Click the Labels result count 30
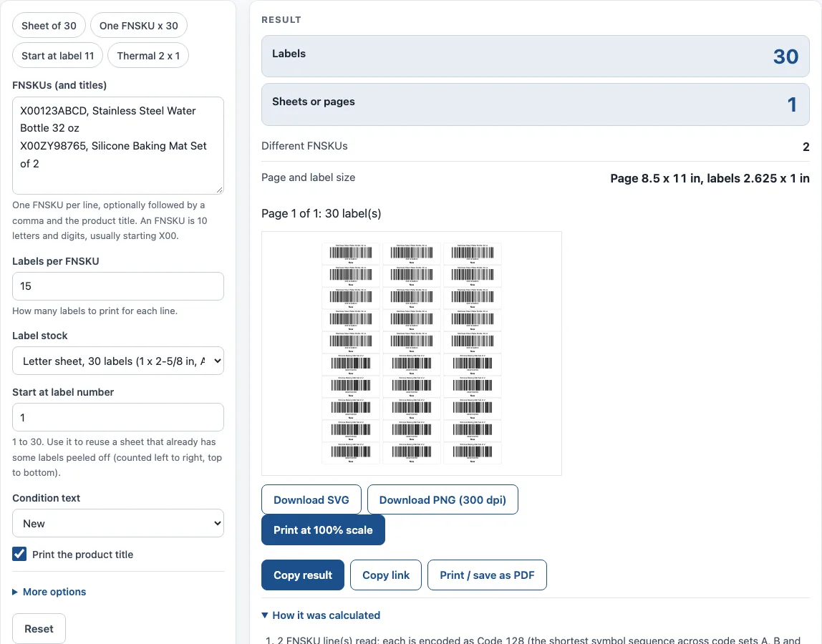This screenshot has height=644, width=822. (785, 57)
